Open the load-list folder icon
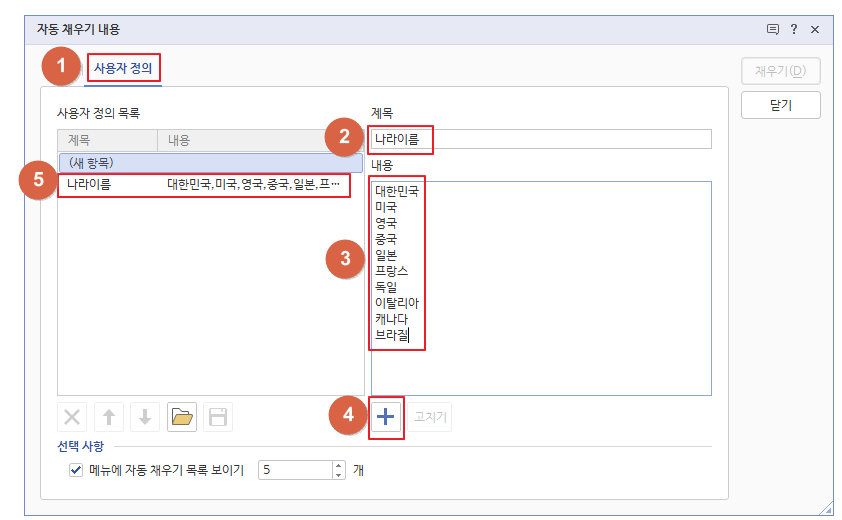Viewport: 842px width, 520px height. click(182, 417)
